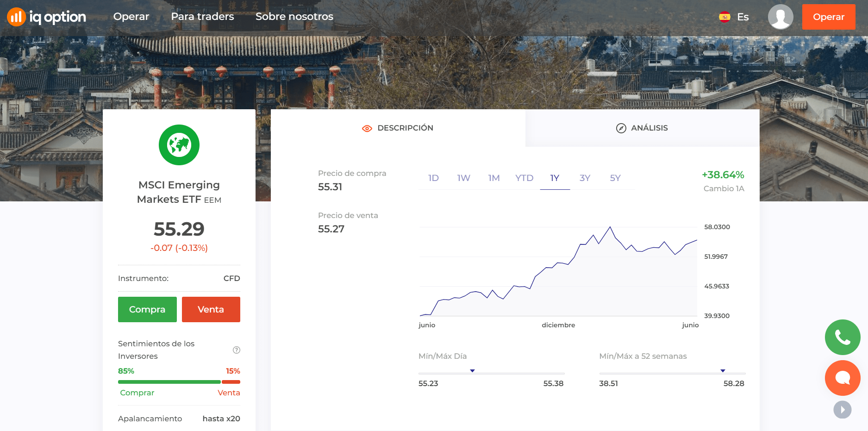Screen dimensions: 868x431
Task: Click the green 85% sentiment percentage
Action: click(x=126, y=371)
